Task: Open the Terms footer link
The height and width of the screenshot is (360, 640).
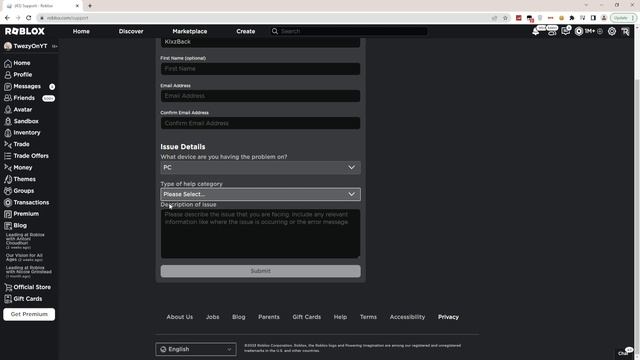Action: tap(368, 317)
